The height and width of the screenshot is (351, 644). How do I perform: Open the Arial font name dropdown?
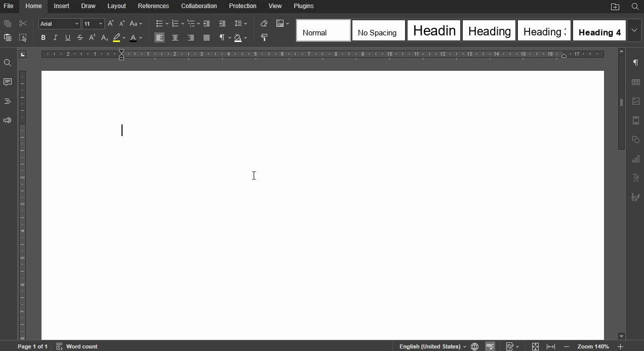pos(77,24)
